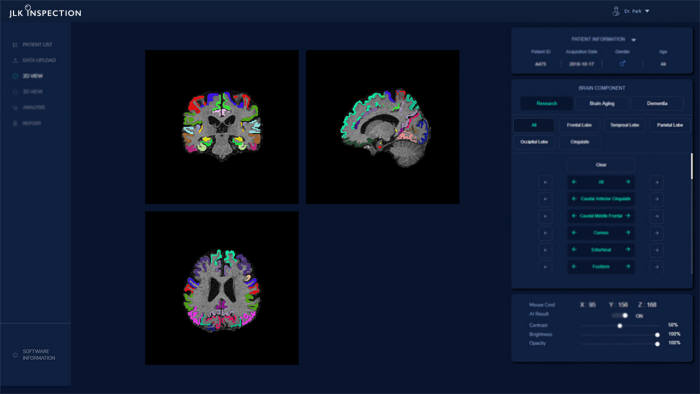Click the Acquisition Date value 2018-10-17
This screenshot has height=394, width=700.
pyautogui.click(x=581, y=64)
